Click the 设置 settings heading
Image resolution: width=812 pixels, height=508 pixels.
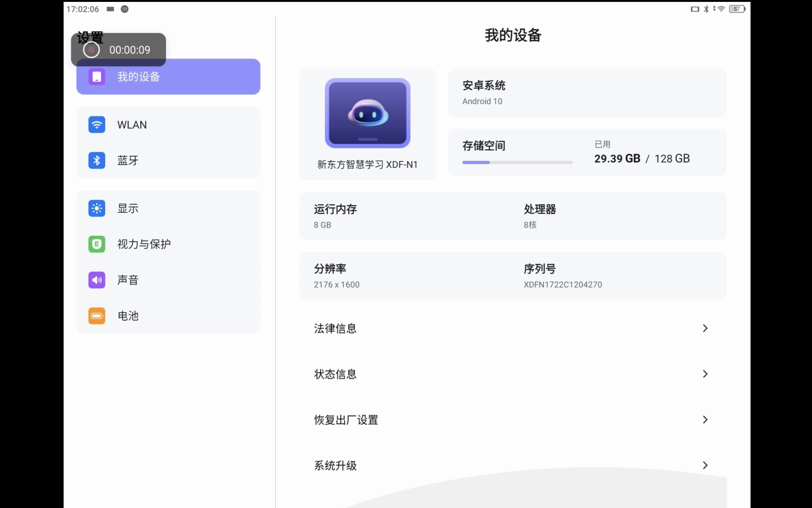click(x=90, y=38)
